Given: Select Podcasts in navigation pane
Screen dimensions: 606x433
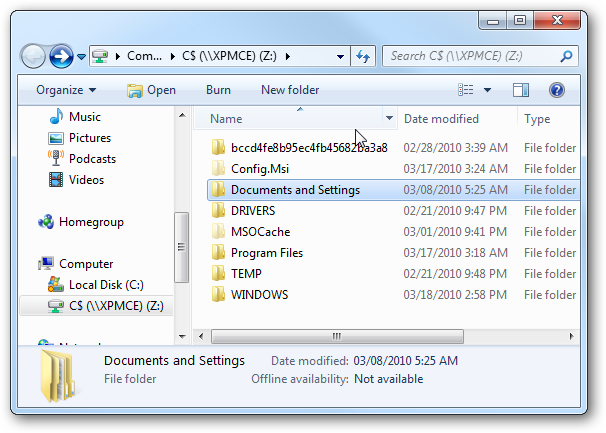Looking at the screenshot, I should tap(92, 159).
